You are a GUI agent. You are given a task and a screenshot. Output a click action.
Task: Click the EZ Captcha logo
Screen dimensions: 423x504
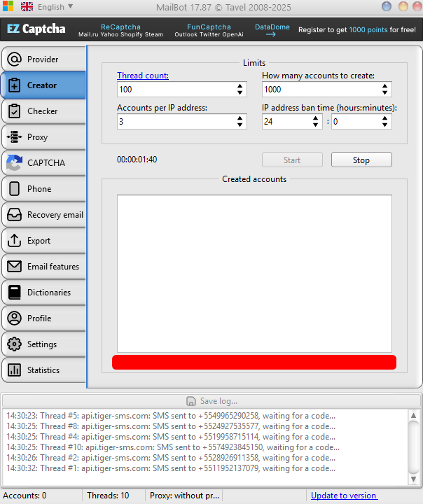click(36, 29)
